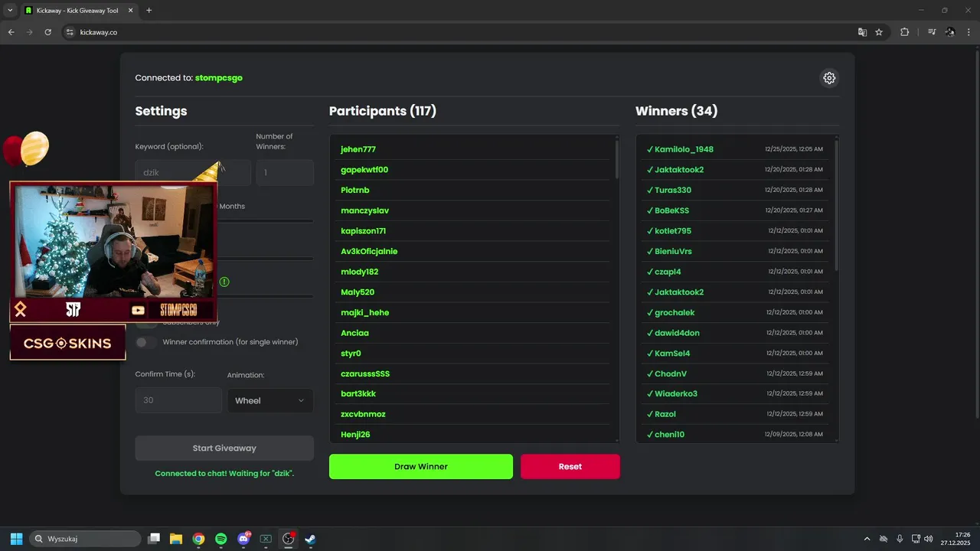Click the stompcsgo connected channel name
Image resolution: width=980 pixels, height=551 pixels.
(219, 78)
